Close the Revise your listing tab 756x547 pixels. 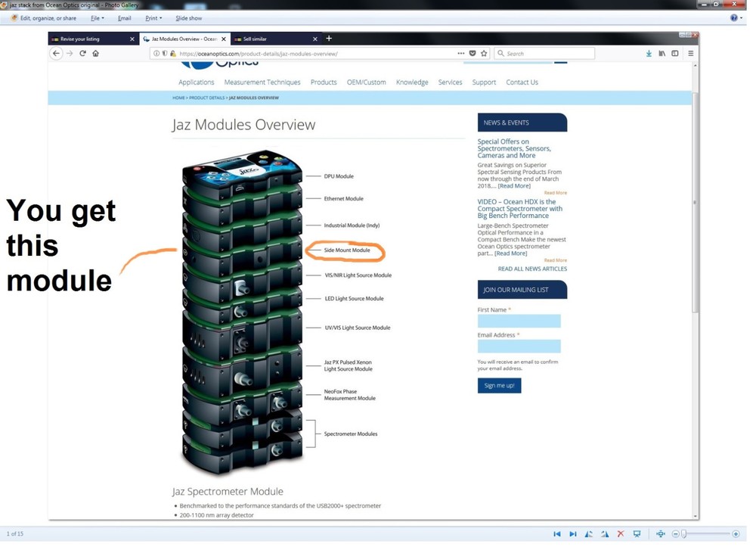[132, 39]
